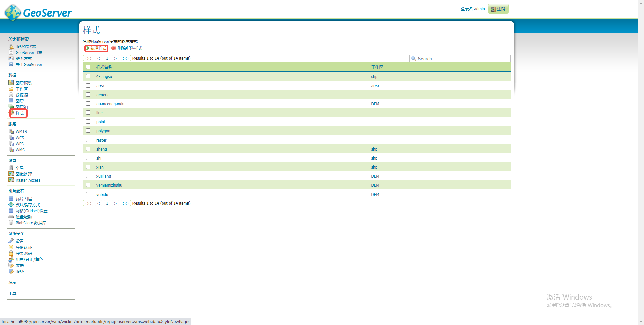This screenshot has height=325, width=644.
Task: Check the guancenggaodu style checkbox
Action: 88,104
